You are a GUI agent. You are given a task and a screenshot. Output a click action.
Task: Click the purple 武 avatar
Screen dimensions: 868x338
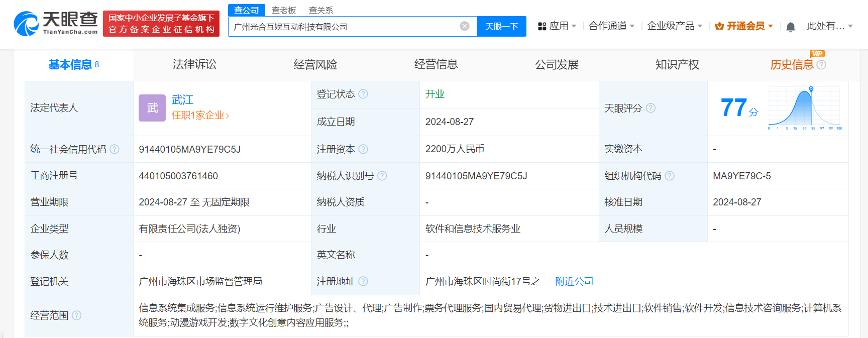pyautogui.click(x=152, y=108)
